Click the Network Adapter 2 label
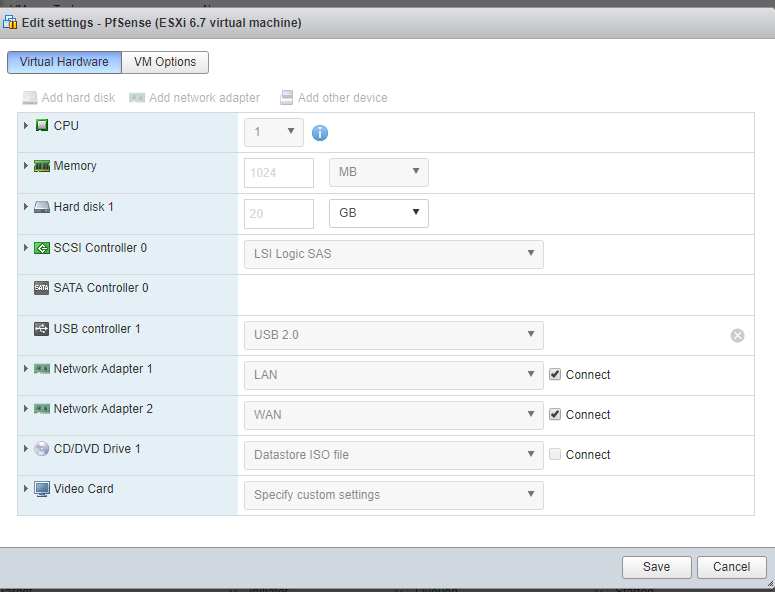 (103, 409)
